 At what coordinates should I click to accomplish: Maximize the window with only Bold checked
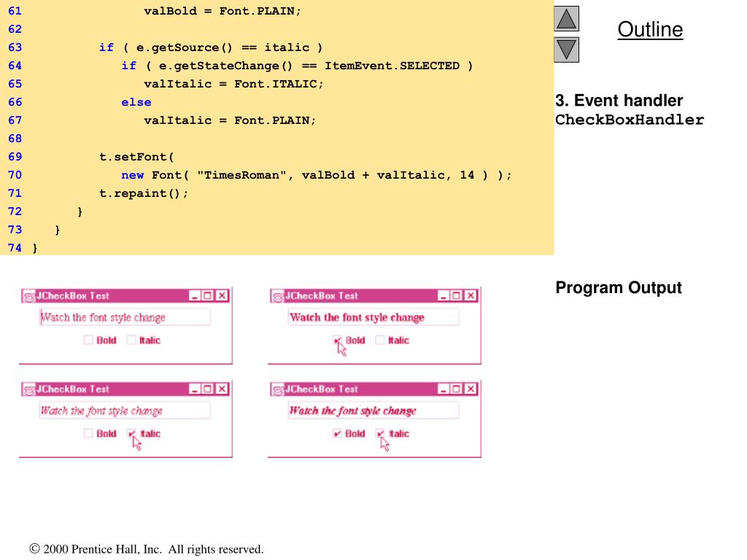pos(456,296)
